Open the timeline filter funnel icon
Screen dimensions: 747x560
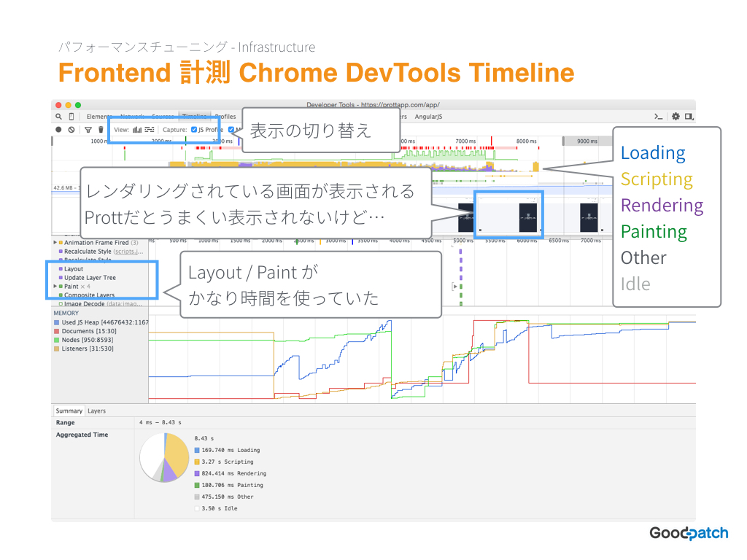(x=88, y=130)
